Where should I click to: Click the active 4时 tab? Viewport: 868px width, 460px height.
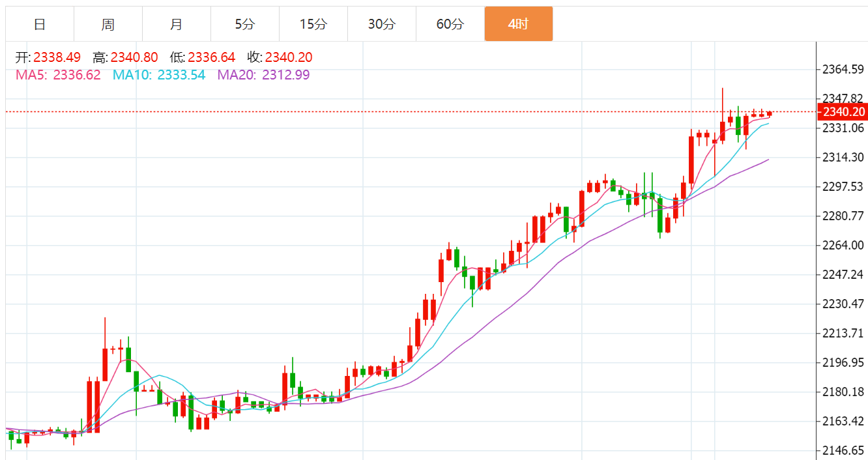click(x=519, y=24)
